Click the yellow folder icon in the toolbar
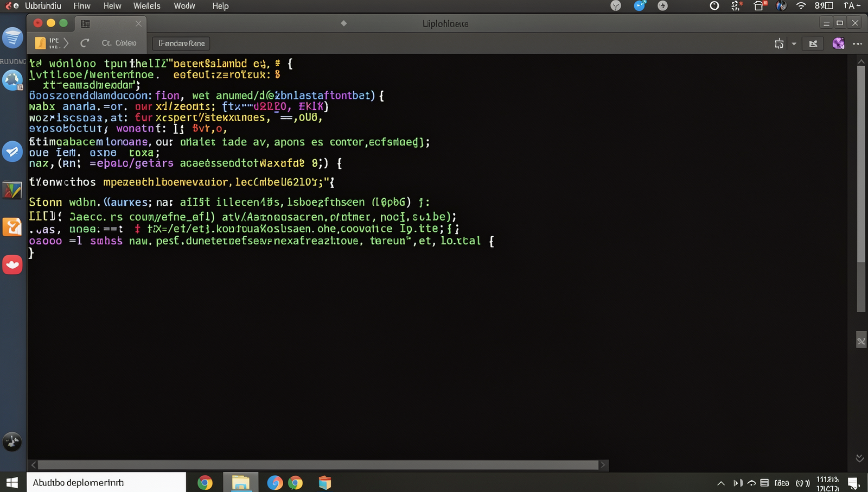The image size is (868, 492). 40,43
